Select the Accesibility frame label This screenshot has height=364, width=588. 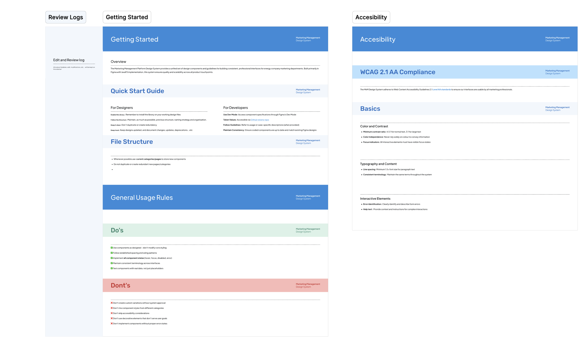pyautogui.click(x=371, y=17)
